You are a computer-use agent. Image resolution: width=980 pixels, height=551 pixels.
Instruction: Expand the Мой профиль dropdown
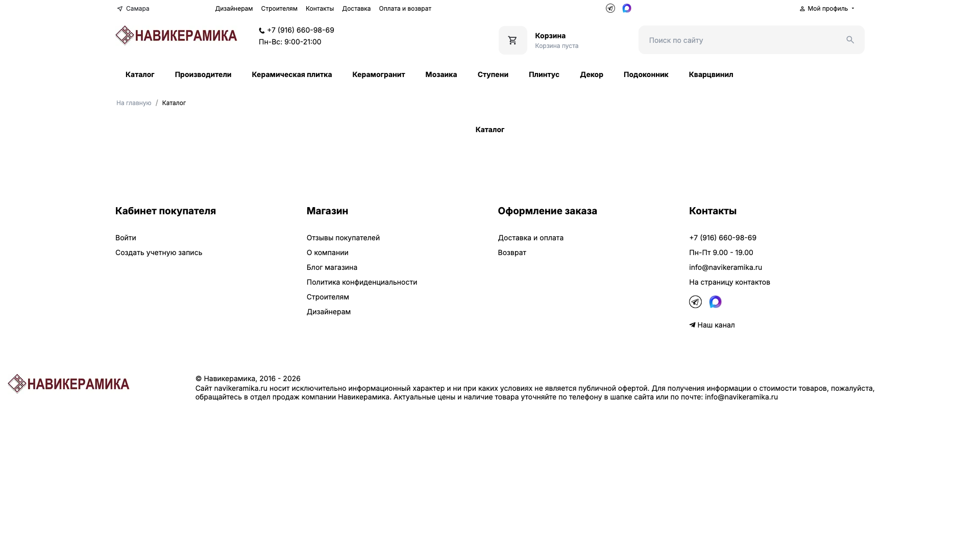[827, 9]
